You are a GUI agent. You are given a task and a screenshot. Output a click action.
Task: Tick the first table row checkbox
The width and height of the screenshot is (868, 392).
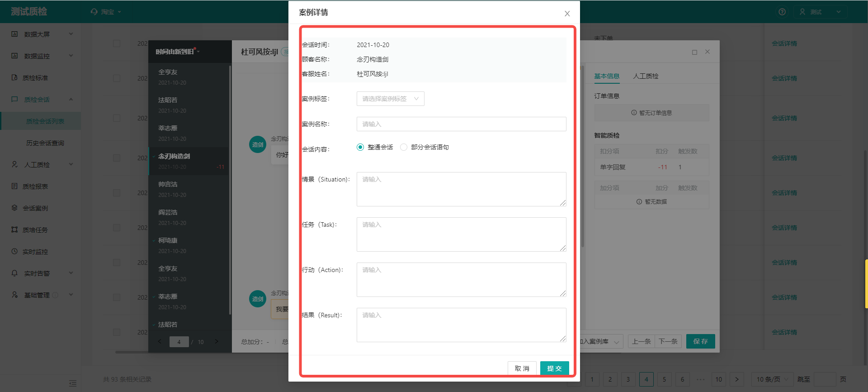coord(117,43)
